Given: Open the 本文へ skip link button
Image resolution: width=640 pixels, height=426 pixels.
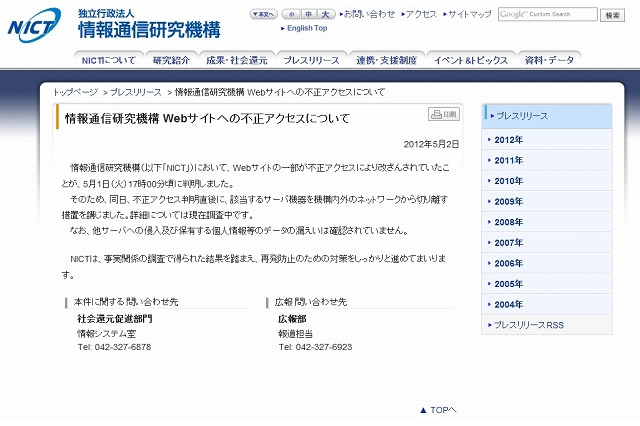Looking at the screenshot, I should 264,14.
